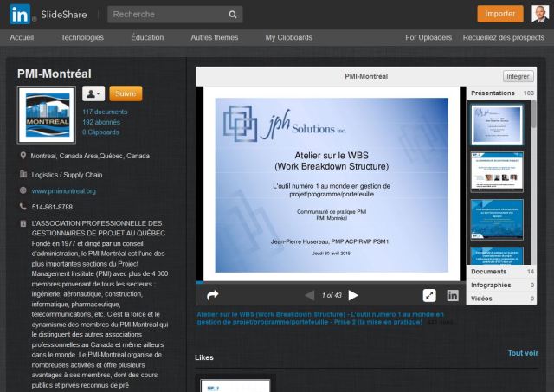Click the Importer upload button

[x=499, y=14]
